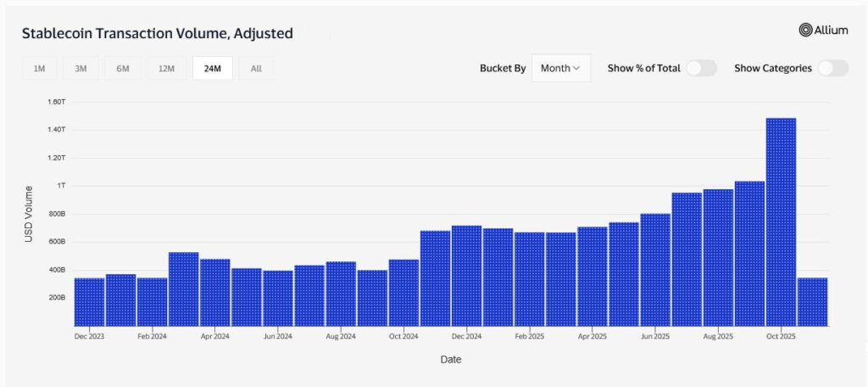The height and width of the screenshot is (387, 868).
Task: Switch to the 12M time range
Action: click(x=166, y=69)
